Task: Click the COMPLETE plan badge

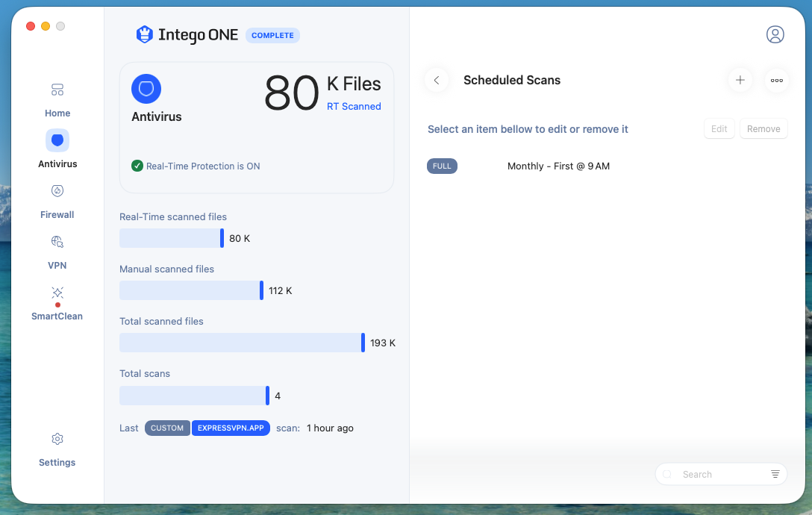Action: coord(272,35)
